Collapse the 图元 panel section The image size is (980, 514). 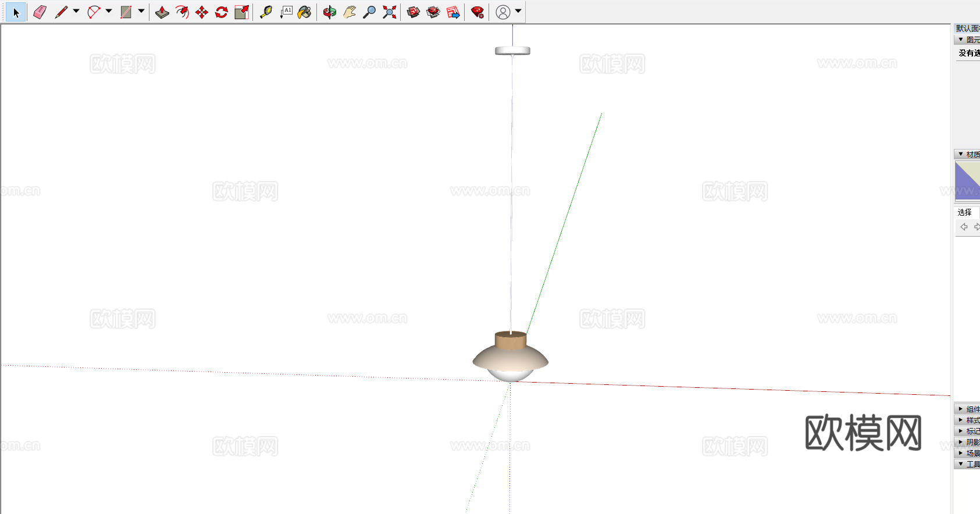[x=961, y=40]
